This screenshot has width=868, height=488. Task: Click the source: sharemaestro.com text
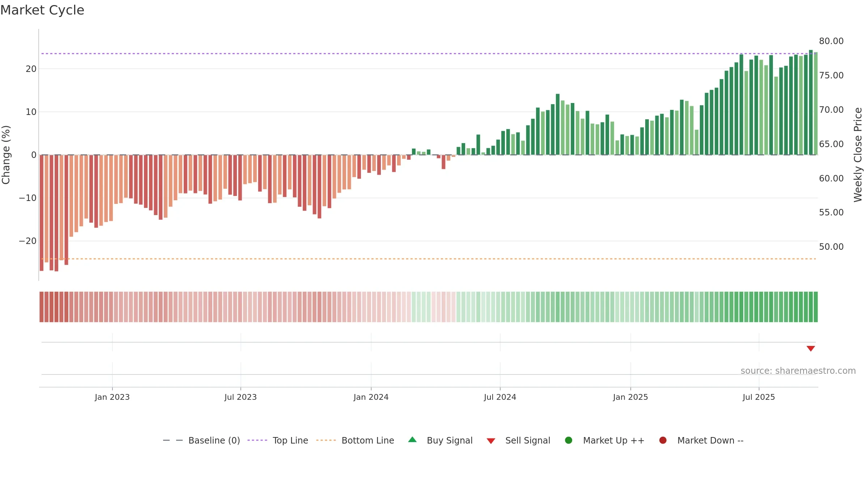coord(798,371)
